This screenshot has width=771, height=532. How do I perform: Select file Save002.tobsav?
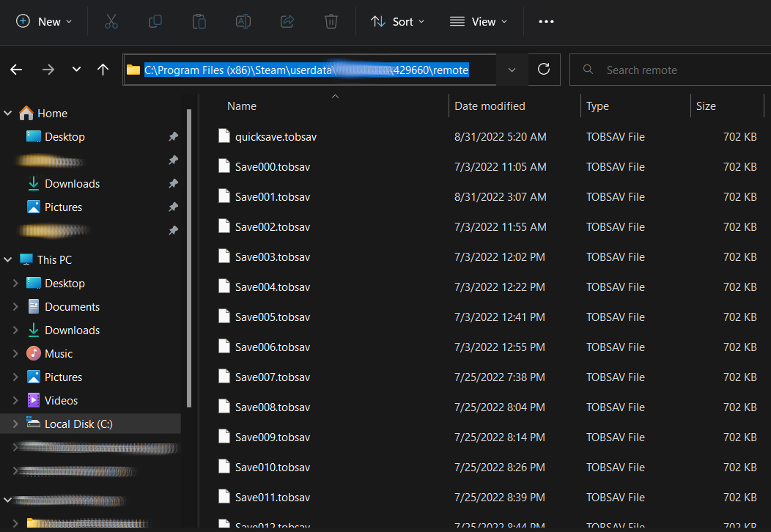273,226
